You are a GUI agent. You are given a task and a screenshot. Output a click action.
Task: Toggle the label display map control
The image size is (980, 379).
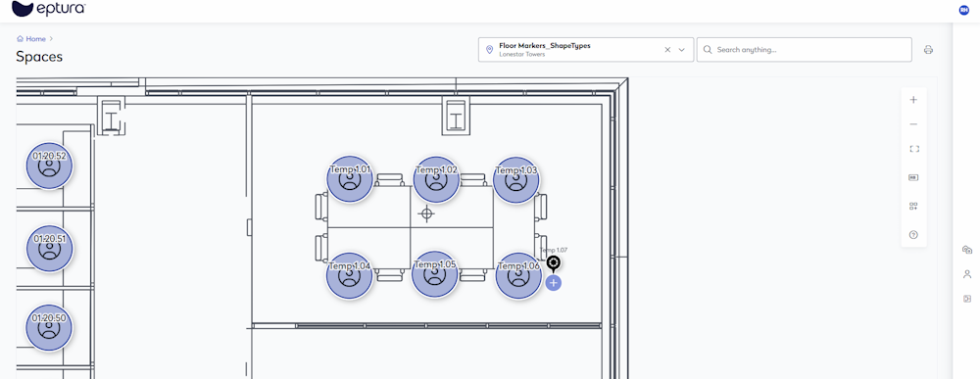pyautogui.click(x=913, y=177)
